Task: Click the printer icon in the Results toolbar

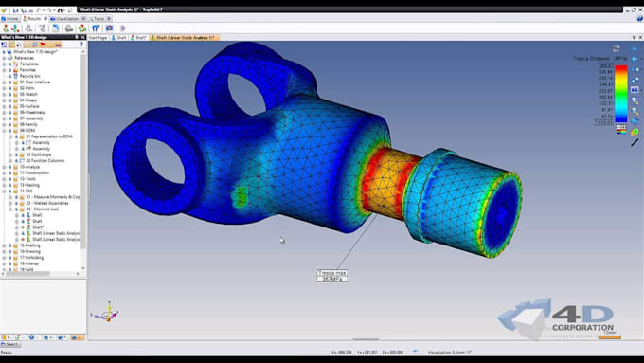Action: (69, 27)
